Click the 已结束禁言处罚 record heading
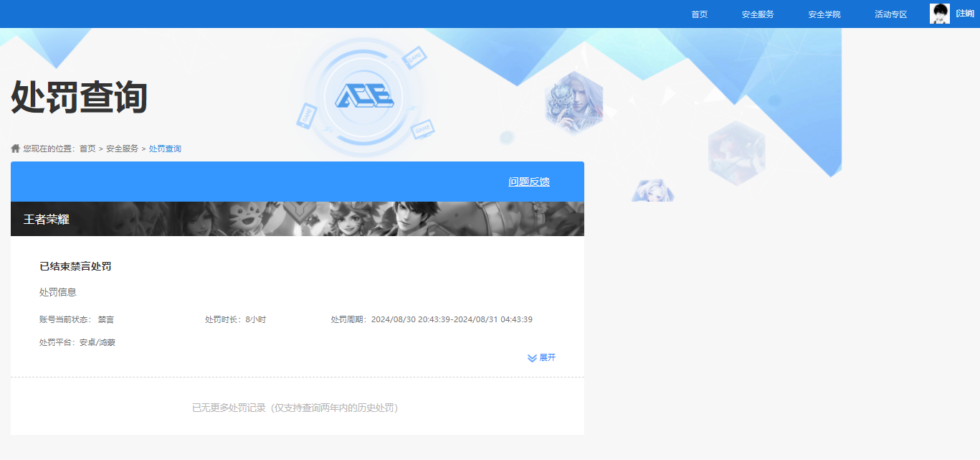The height and width of the screenshot is (460, 980). point(75,266)
